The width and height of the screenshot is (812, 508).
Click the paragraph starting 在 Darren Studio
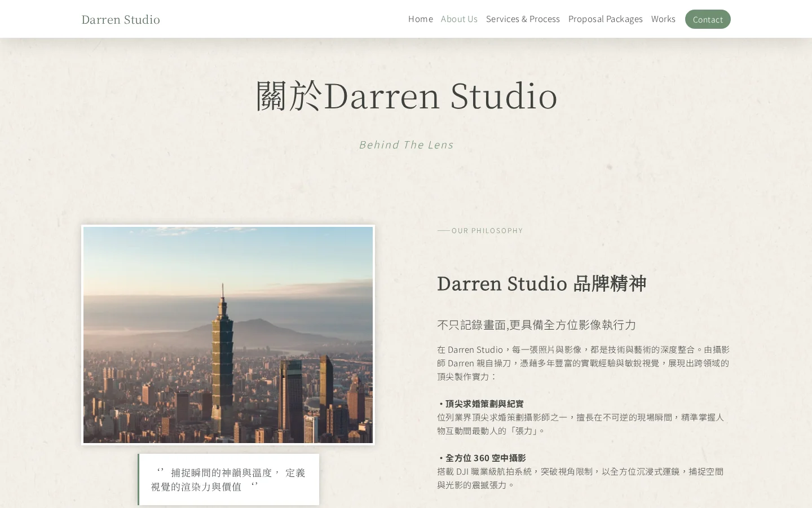point(583,363)
